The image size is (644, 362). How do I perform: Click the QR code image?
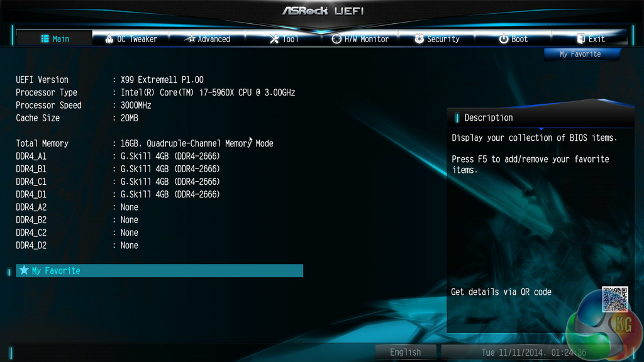[614, 299]
